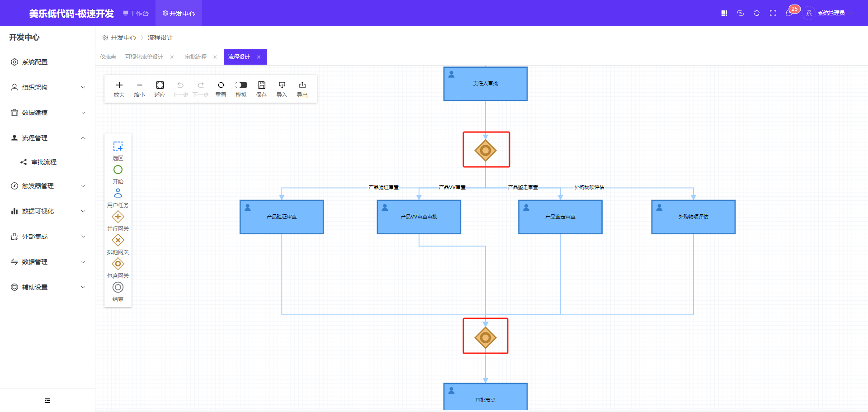868x412 pixels.
Task: Close the 可视化表单设计 tab
Action: pos(172,57)
